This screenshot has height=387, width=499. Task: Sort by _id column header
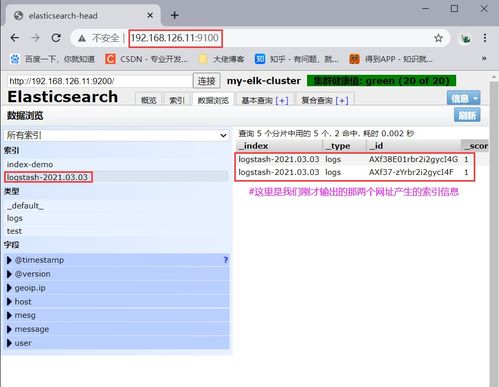pos(413,146)
